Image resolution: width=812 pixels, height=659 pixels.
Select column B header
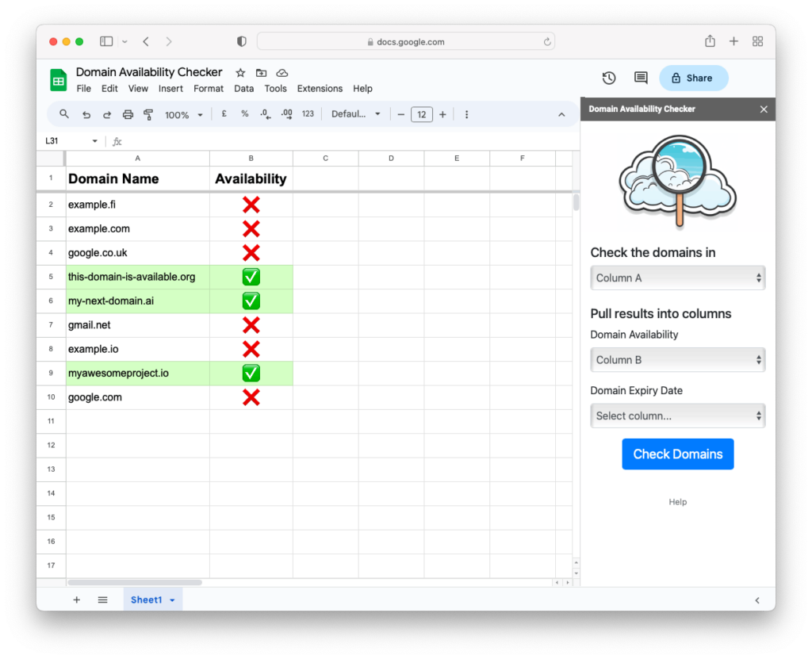click(x=251, y=158)
